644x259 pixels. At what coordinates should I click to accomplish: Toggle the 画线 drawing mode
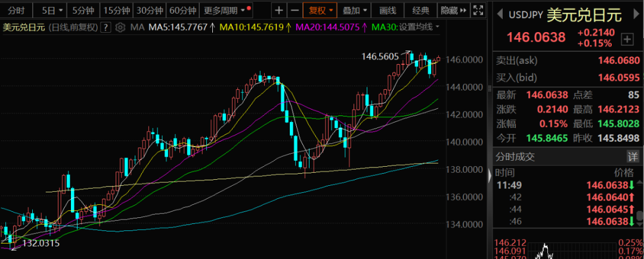(388, 10)
